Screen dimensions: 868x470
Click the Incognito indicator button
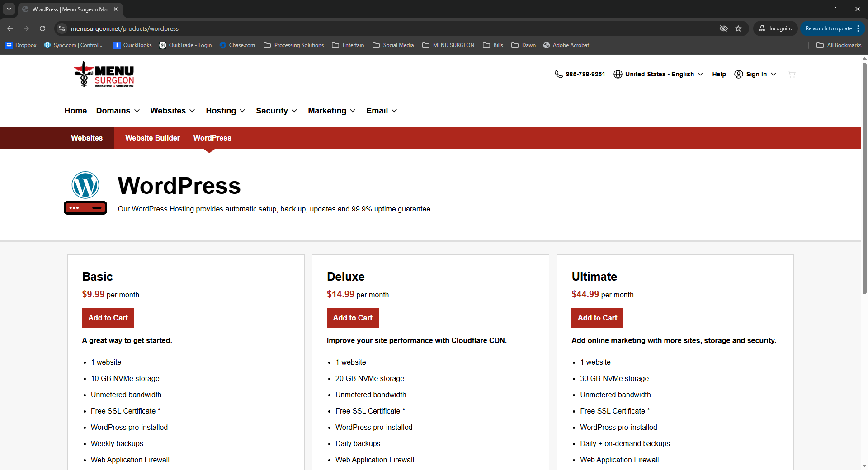[x=775, y=28]
